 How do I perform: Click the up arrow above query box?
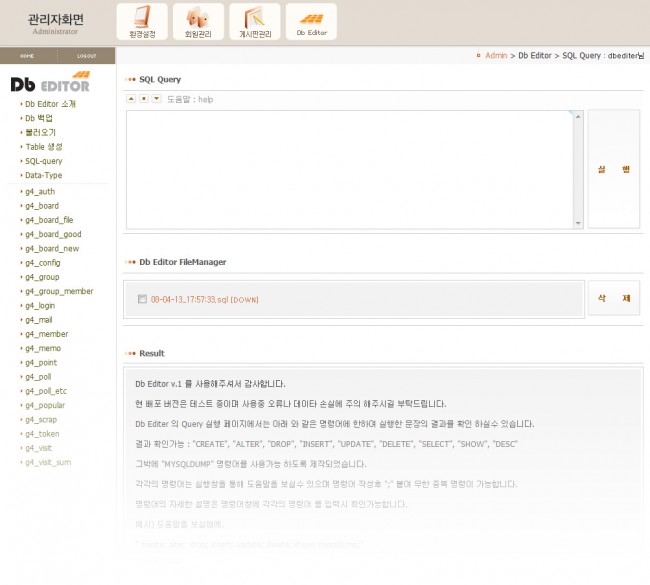[131, 99]
